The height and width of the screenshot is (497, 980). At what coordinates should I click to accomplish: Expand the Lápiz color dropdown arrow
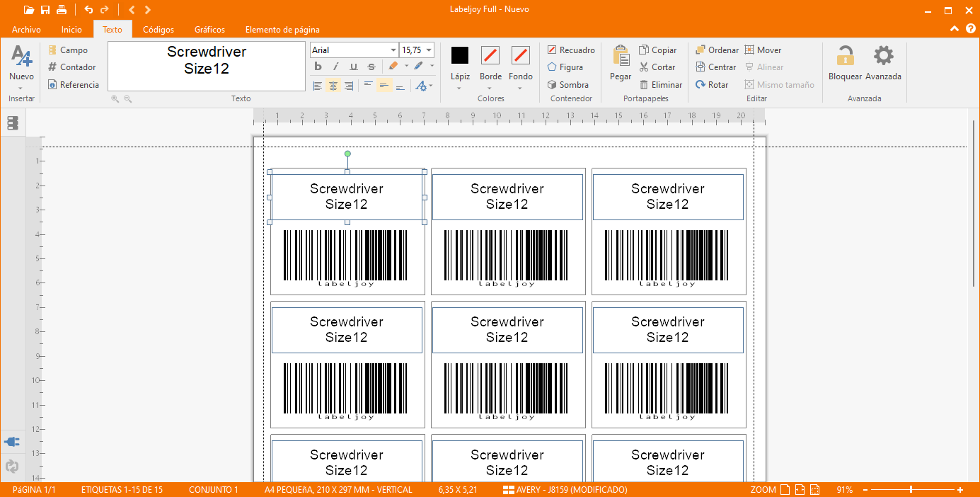tap(460, 88)
